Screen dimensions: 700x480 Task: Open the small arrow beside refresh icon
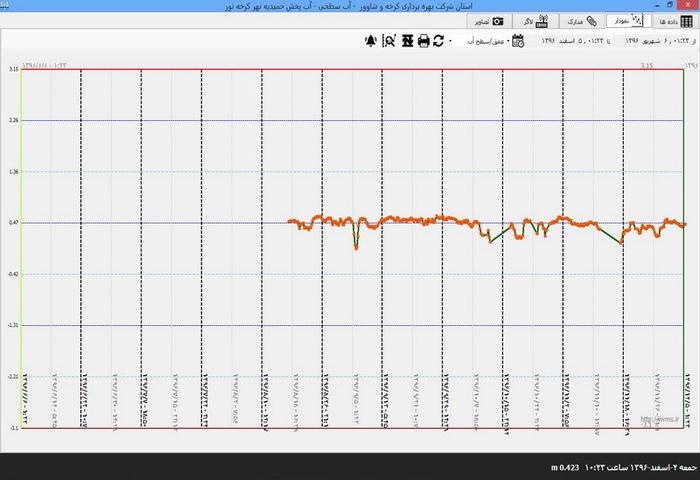click(449, 41)
